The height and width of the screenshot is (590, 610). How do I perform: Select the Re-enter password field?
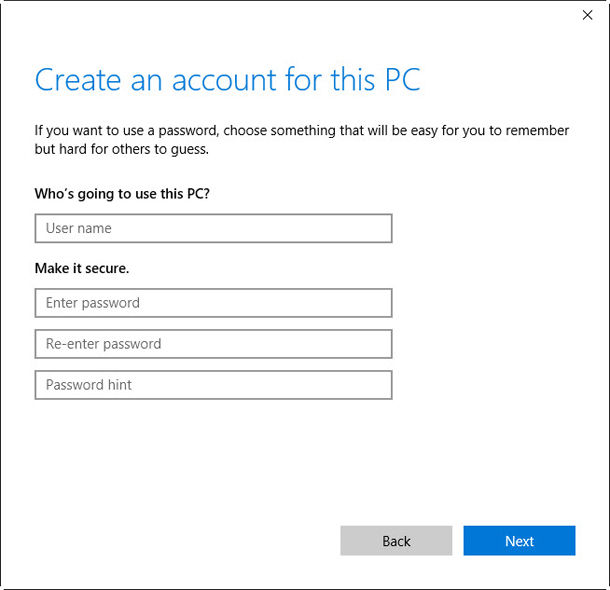(213, 344)
